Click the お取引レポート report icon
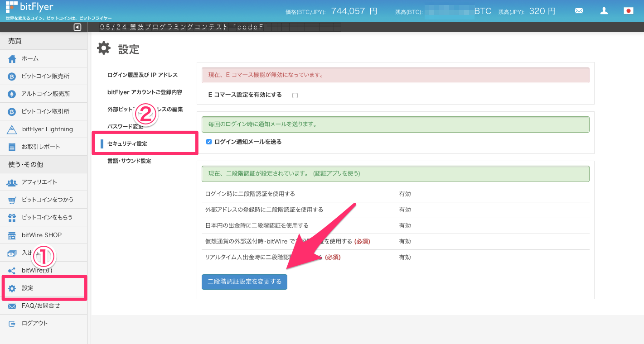 coord(12,147)
